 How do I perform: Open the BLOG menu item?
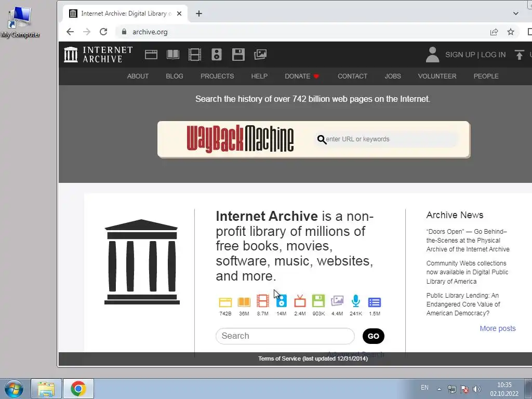coord(175,76)
